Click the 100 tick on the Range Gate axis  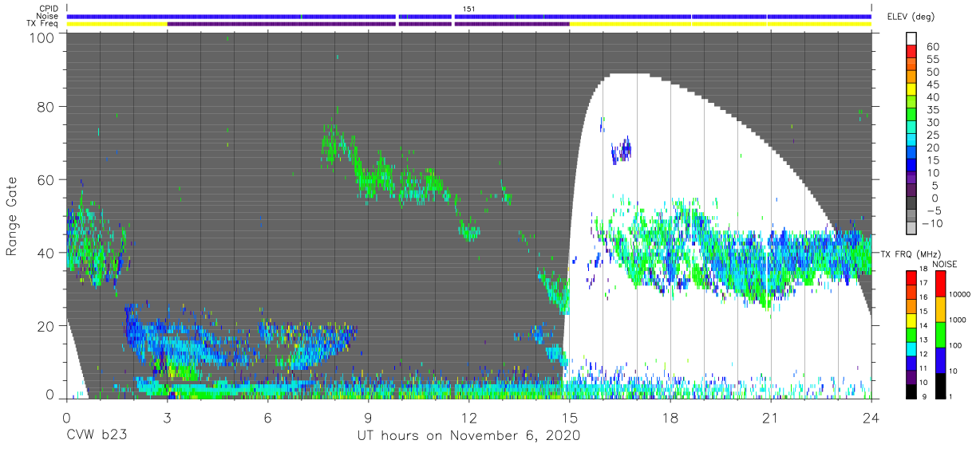pyautogui.click(x=41, y=37)
